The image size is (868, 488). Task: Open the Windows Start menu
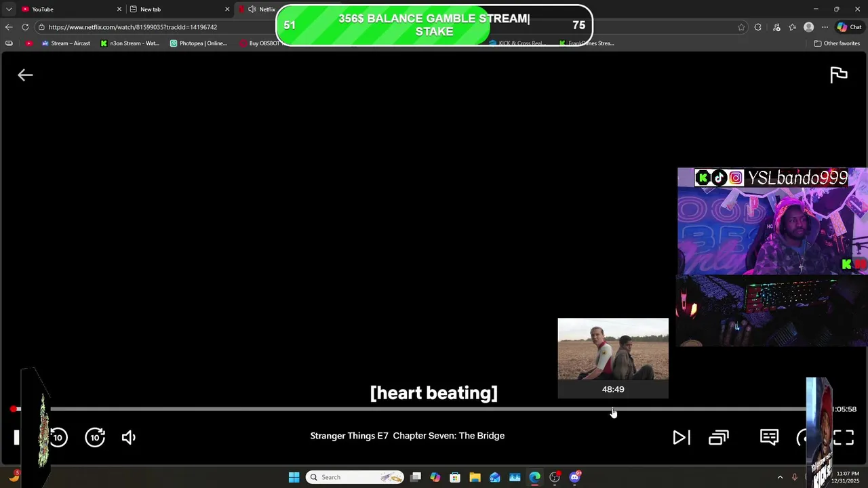tap(294, 477)
